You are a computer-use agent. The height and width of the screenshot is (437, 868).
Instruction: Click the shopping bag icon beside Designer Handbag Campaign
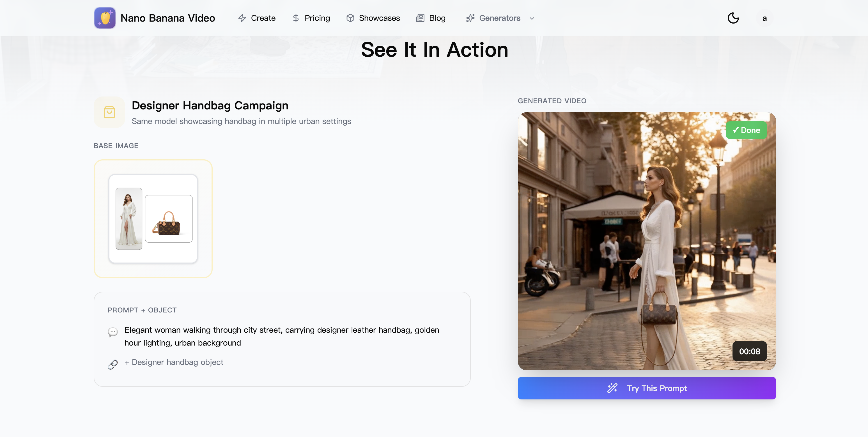[x=109, y=112]
